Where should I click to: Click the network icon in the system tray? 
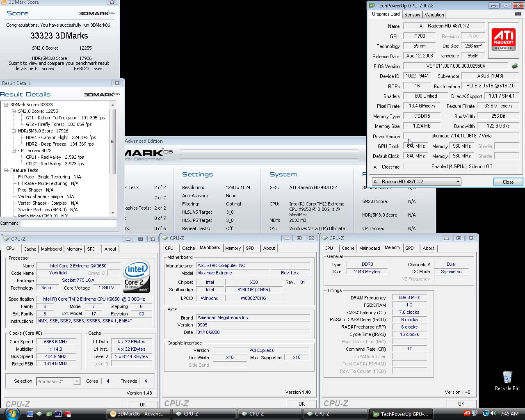(486, 413)
